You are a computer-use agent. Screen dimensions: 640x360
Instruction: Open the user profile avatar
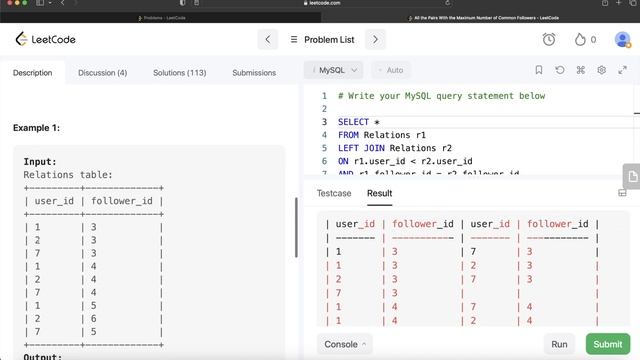tap(622, 40)
